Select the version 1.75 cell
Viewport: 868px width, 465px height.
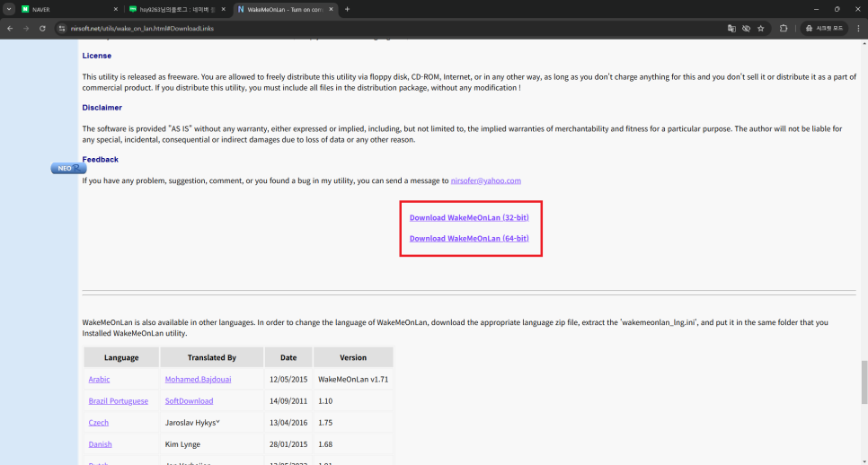tap(353, 423)
